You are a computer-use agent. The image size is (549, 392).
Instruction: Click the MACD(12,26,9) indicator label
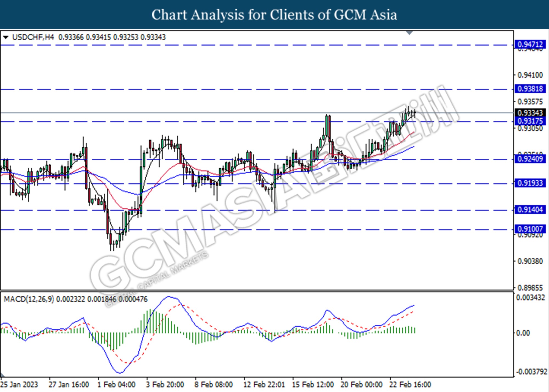pos(29,299)
